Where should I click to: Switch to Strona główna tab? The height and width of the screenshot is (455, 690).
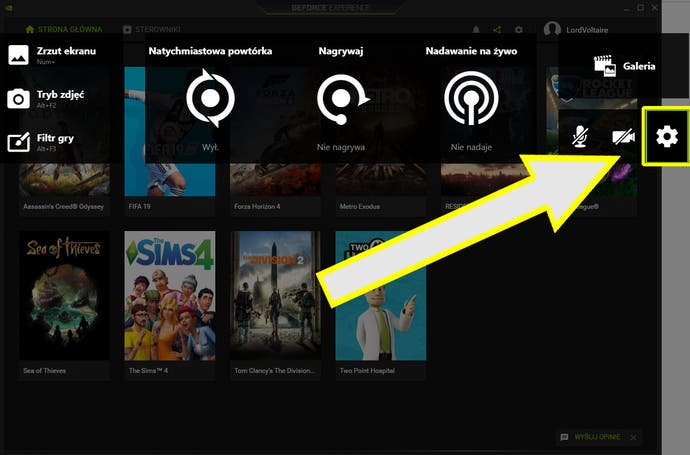point(64,29)
